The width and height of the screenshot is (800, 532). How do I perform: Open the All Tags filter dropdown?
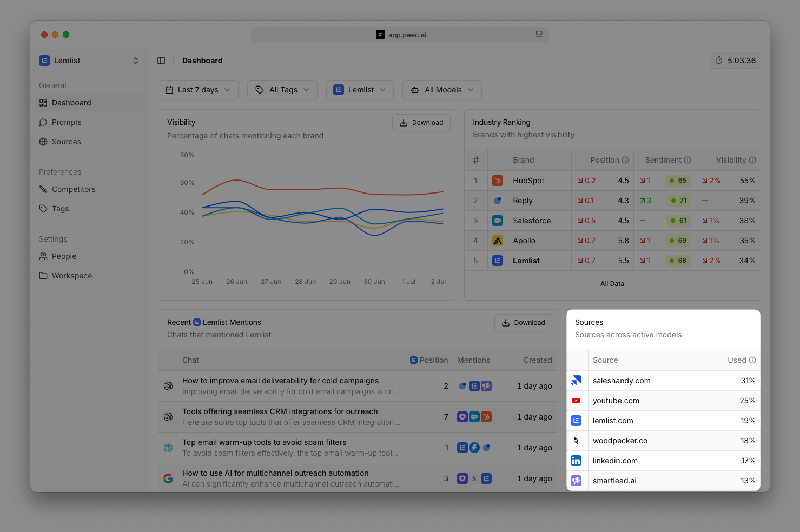pyautogui.click(x=282, y=89)
